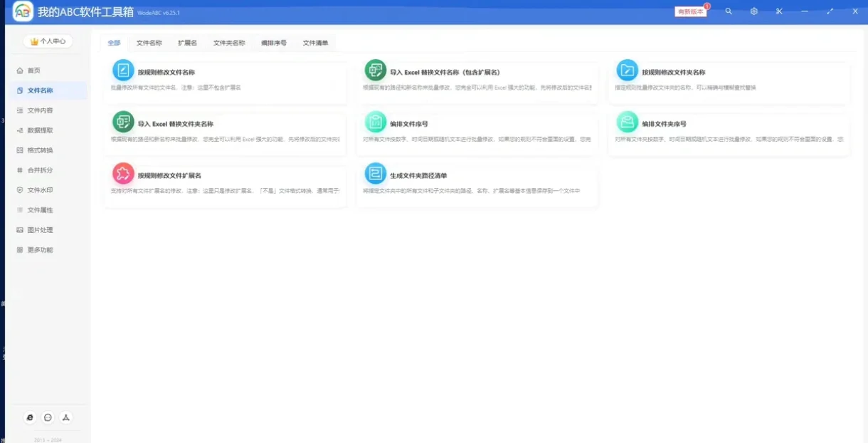Switch to the 全部 tab
This screenshot has height=443, width=868.
pyautogui.click(x=114, y=43)
